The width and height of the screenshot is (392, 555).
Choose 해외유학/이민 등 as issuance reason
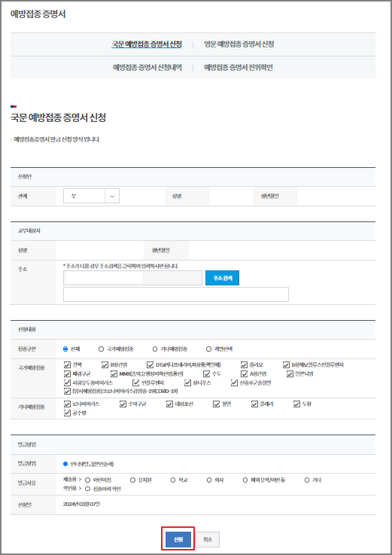click(x=245, y=480)
